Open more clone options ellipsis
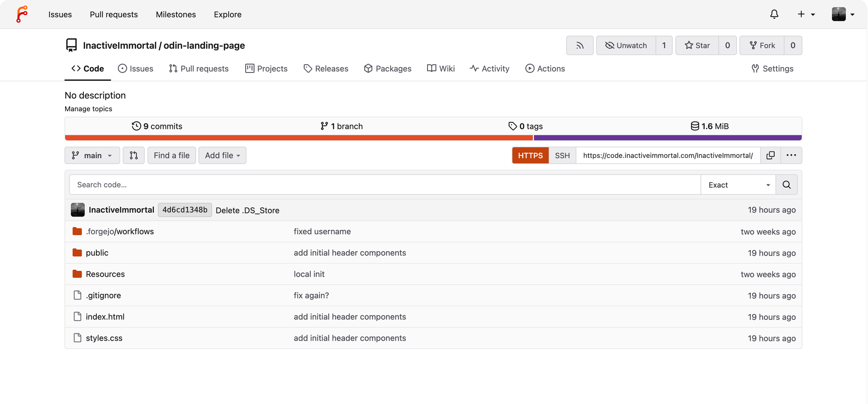 (x=791, y=155)
